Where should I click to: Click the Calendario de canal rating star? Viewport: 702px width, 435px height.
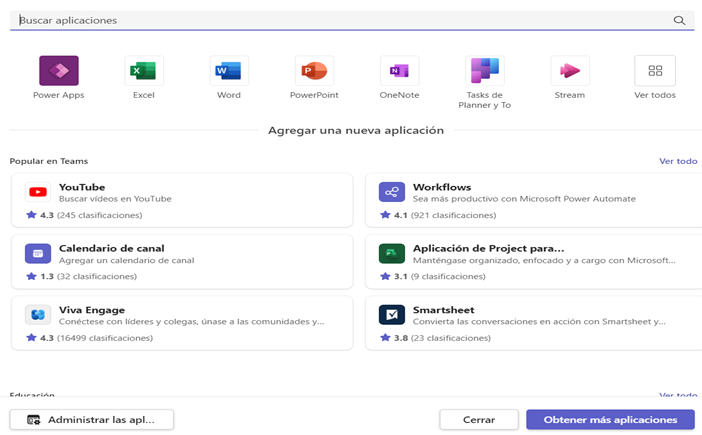coord(31,276)
